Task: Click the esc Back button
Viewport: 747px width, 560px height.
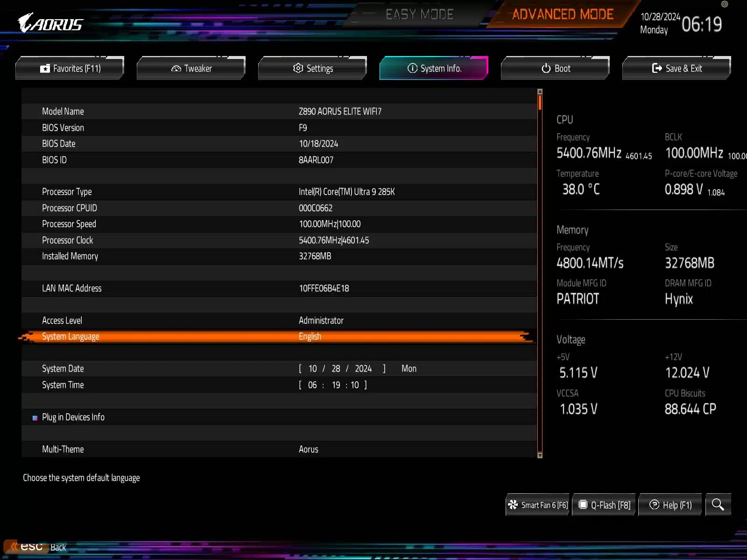Action: coord(35,546)
